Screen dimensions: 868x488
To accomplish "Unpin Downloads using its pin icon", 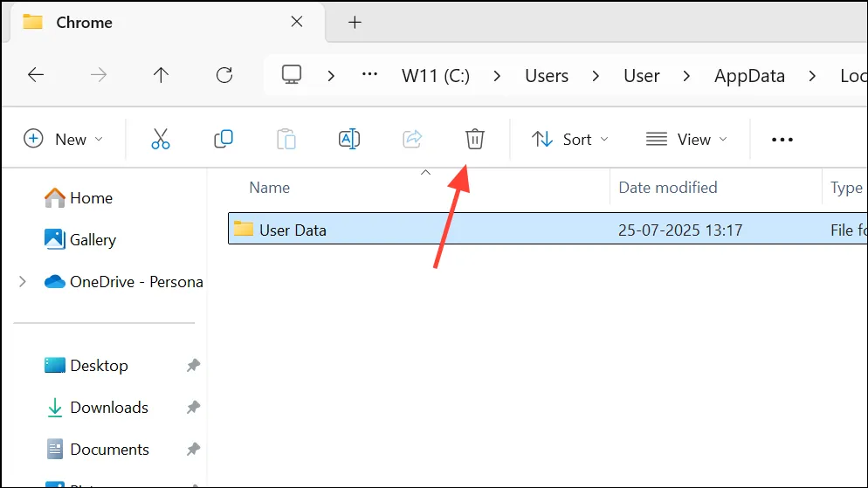I will (x=193, y=407).
